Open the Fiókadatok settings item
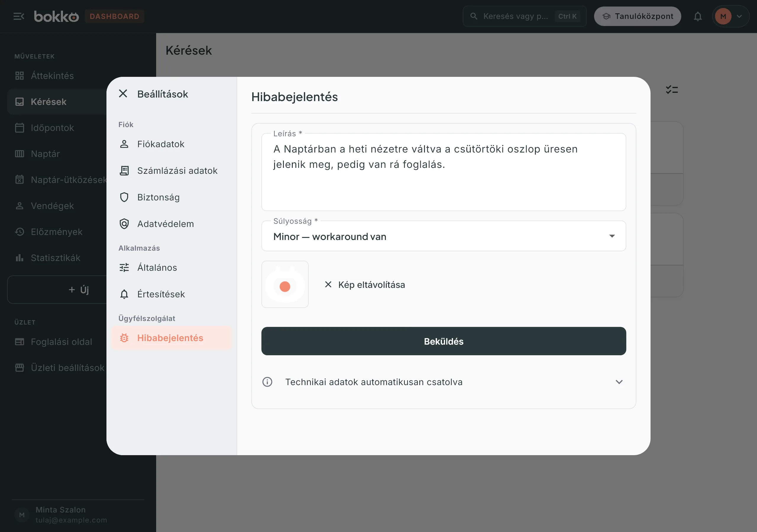This screenshot has width=757, height=532. coord(172,144)
